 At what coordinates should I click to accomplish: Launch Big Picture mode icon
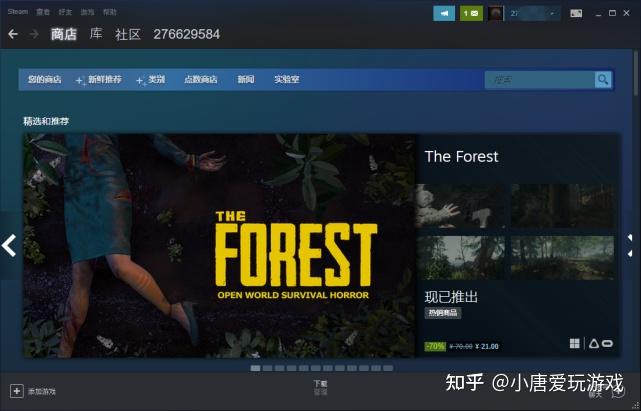coord(576,13)
